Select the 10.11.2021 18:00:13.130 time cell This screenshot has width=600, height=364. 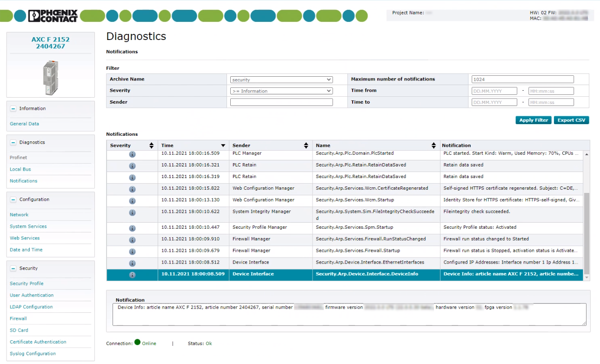193,201
